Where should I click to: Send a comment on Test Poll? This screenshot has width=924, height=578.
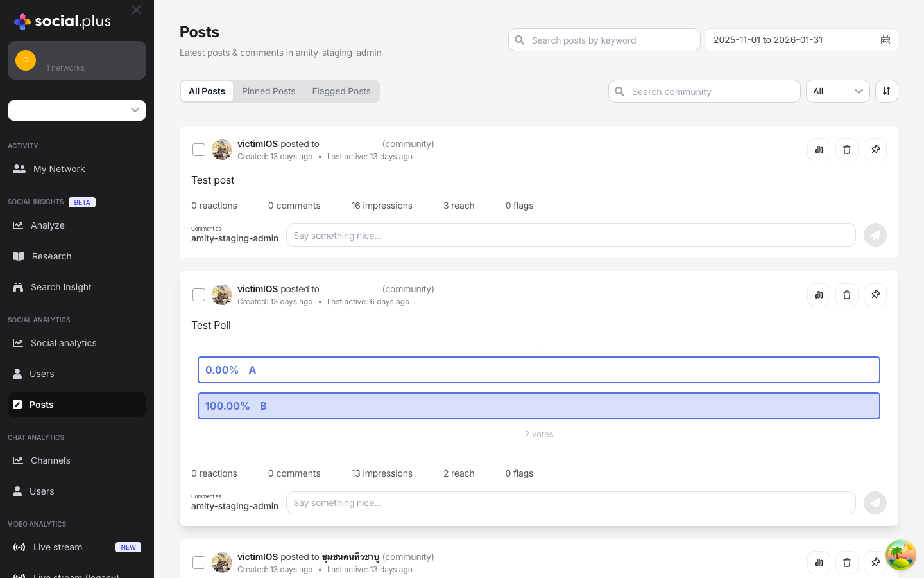tap(875, 503)
